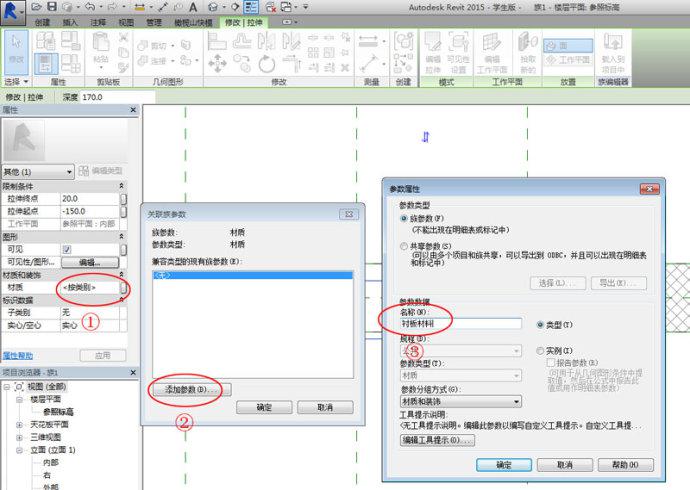Open the 视图 ribbon tab
The height and width of the screenshot is (490, 690).
125,21
